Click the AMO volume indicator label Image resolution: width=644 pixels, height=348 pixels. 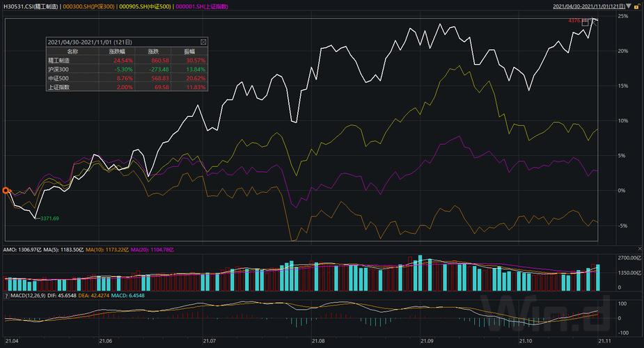[22, 249]
